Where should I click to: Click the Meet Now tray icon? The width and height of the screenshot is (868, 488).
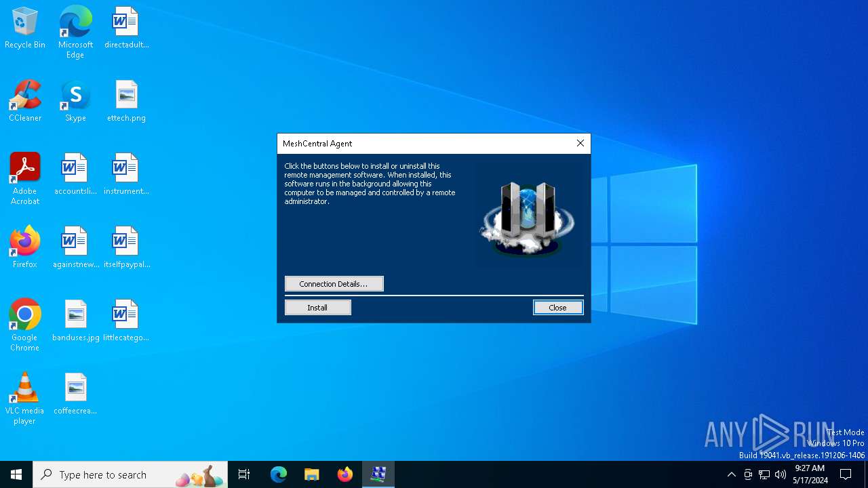coord(748,474)
